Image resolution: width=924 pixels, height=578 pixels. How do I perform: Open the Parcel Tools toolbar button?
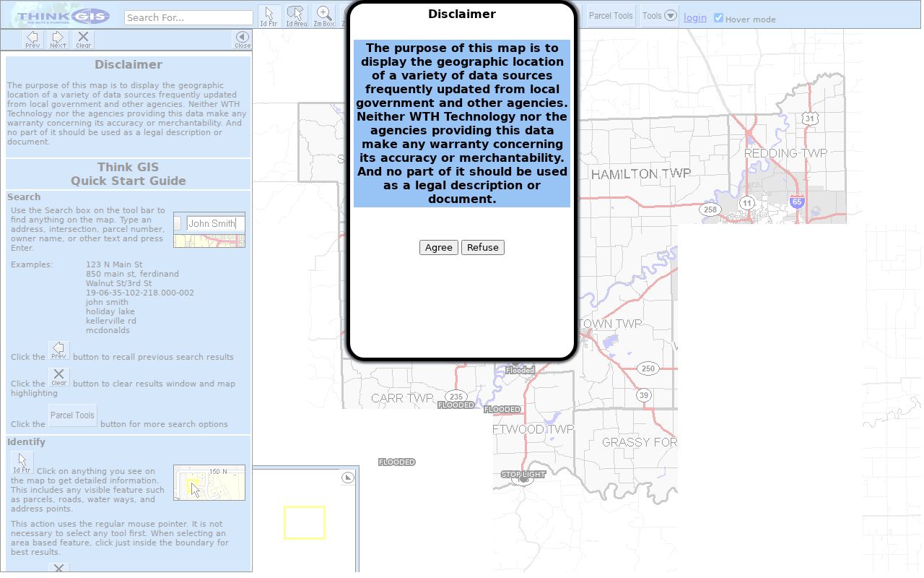[611, 16]
